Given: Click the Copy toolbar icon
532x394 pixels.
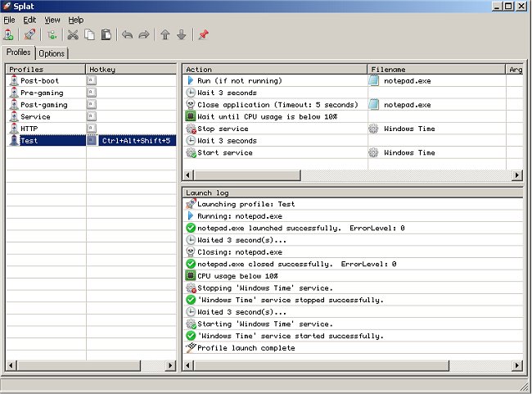Looking at the screenshot, I should 89,34.
